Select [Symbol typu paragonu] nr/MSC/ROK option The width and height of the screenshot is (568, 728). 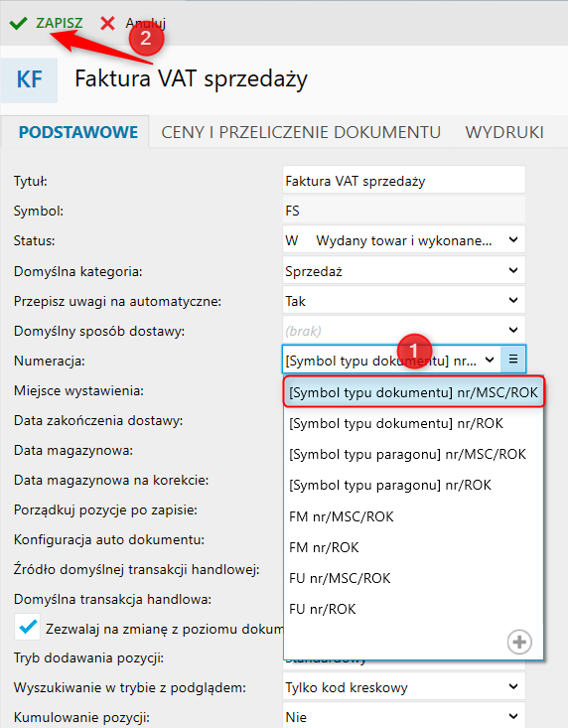[413, 454]
